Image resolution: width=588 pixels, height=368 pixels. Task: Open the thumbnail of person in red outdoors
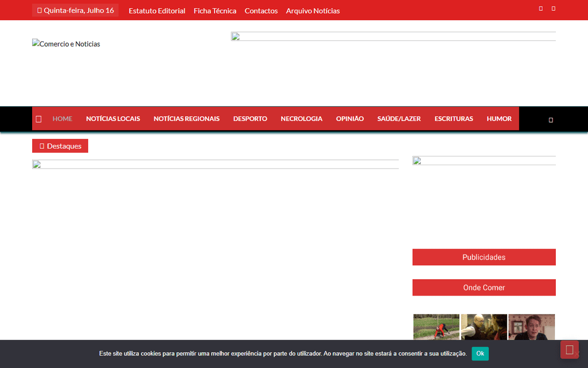point(436,327)
